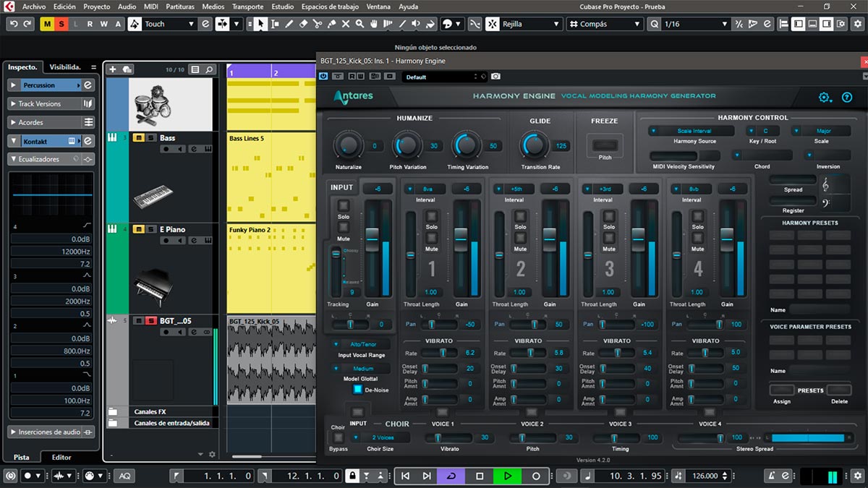Mute harmony voice 1
This screenshot has height=488, width=868.
point(432,238)
